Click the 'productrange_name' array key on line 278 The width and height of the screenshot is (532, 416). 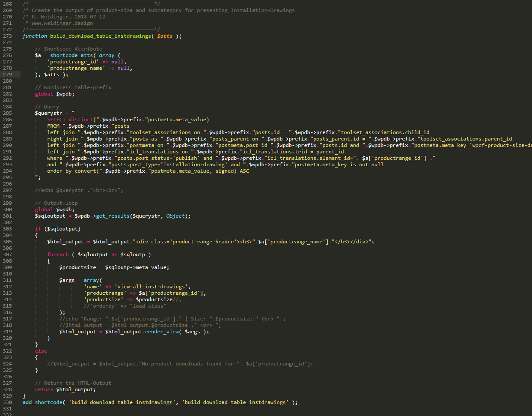coord(76,68)
